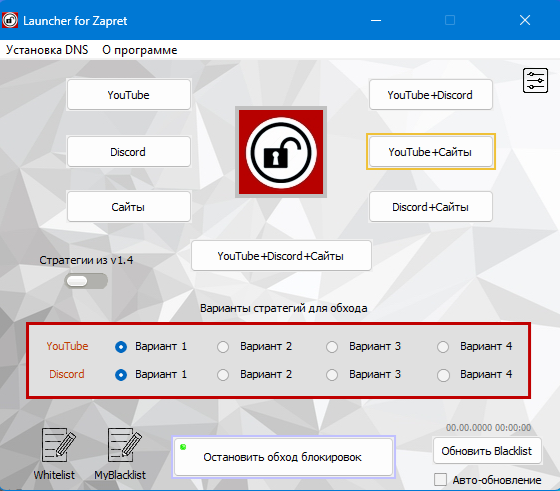Click the Сайты button
The height and width of the screenshot is (491, 560).
tap(129, 207)
